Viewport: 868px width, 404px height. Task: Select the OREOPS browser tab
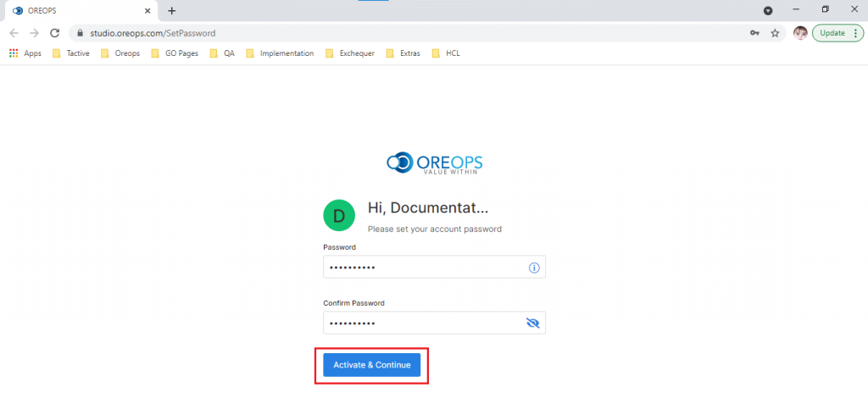point(82,10)
